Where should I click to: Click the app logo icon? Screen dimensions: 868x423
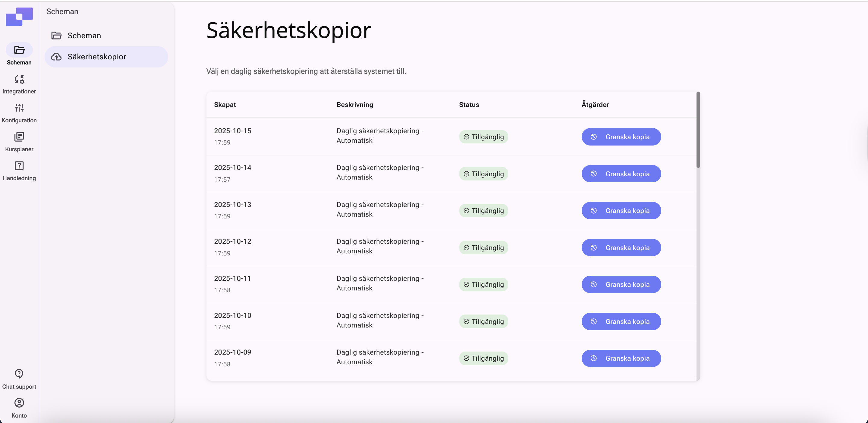[19, 17]
